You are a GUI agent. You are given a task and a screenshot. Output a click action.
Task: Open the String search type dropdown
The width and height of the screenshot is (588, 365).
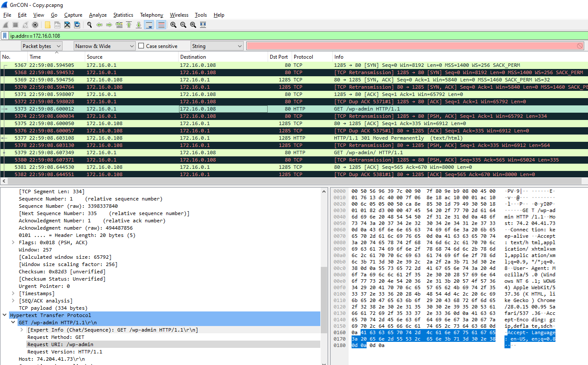tap(217, 46)
